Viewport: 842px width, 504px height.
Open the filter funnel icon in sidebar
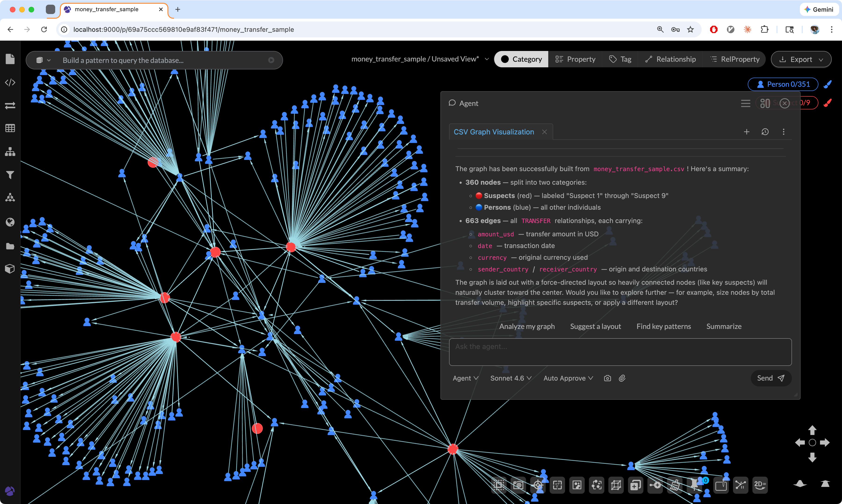tap(10, 175)
